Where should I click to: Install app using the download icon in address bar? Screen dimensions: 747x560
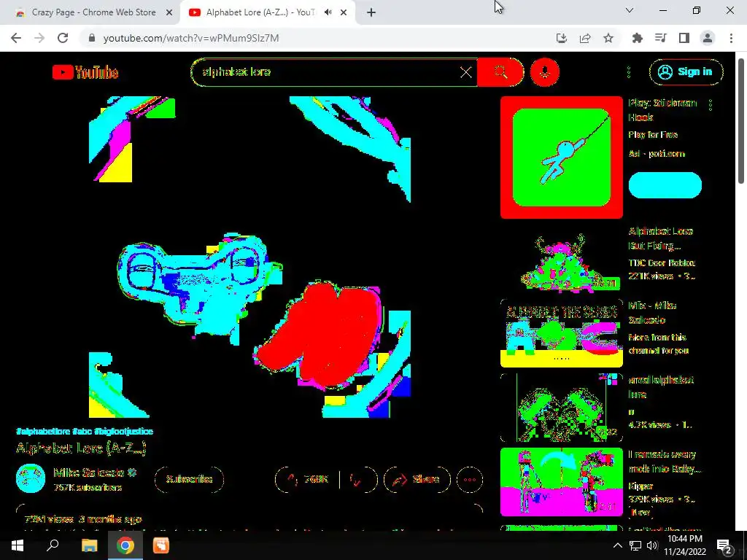click(x=562, y=38)
